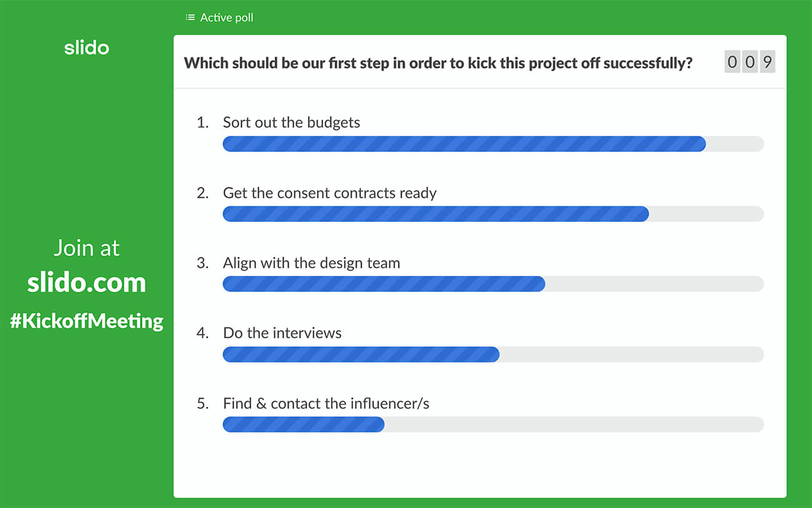Pick the "Align with the design team" option
Image resolution: width=812 pixels, height=508 pixels.
click(x=311, y=263)
